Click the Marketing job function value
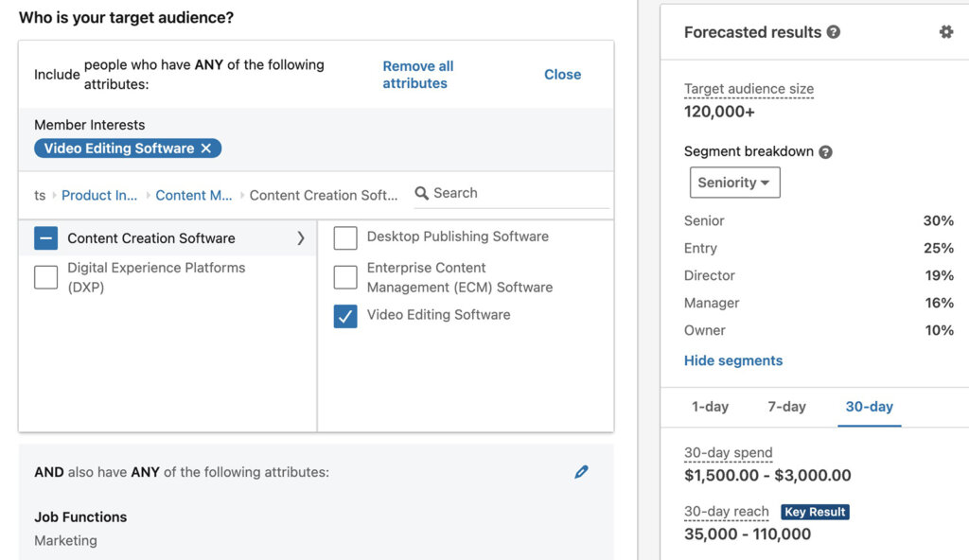Screen dimensions: 969x560 [65, 541]
